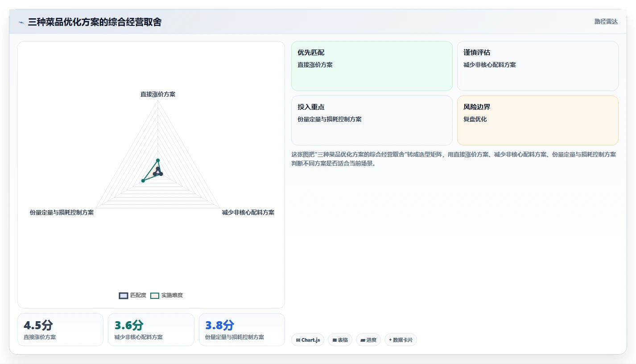Click the Chart.js tag
Screen dimensions: 636x364
pos(308,340)
